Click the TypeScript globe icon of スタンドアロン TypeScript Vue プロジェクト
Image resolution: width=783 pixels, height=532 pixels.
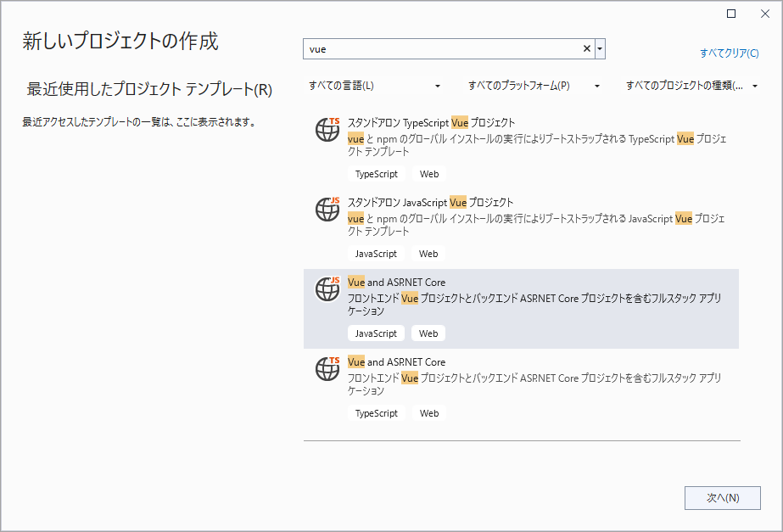click(x=327, y=129)
